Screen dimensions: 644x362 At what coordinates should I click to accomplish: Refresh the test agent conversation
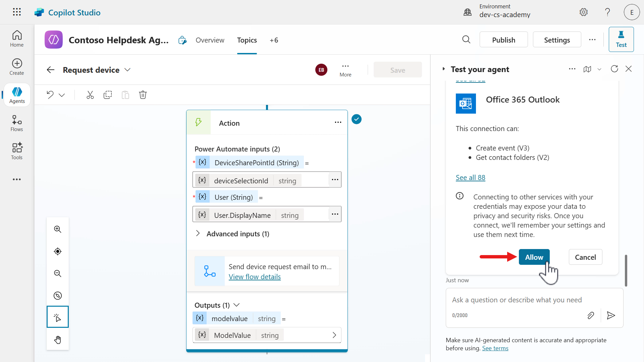coord(614,69)
